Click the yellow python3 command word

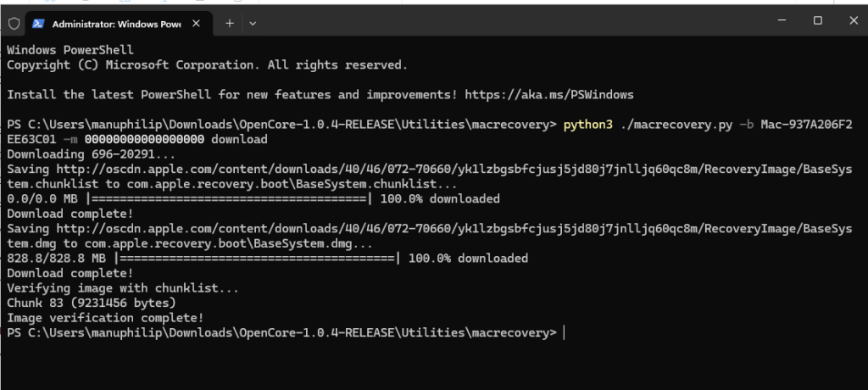click(x=588, y=125)
